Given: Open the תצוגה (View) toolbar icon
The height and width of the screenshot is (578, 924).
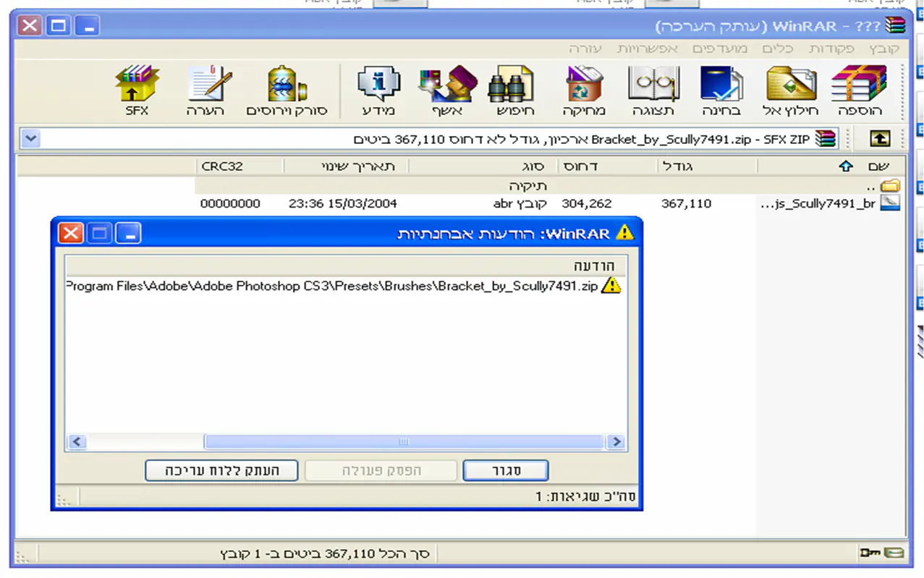Looking at the screenshot, I should click(x=653, y=90).
